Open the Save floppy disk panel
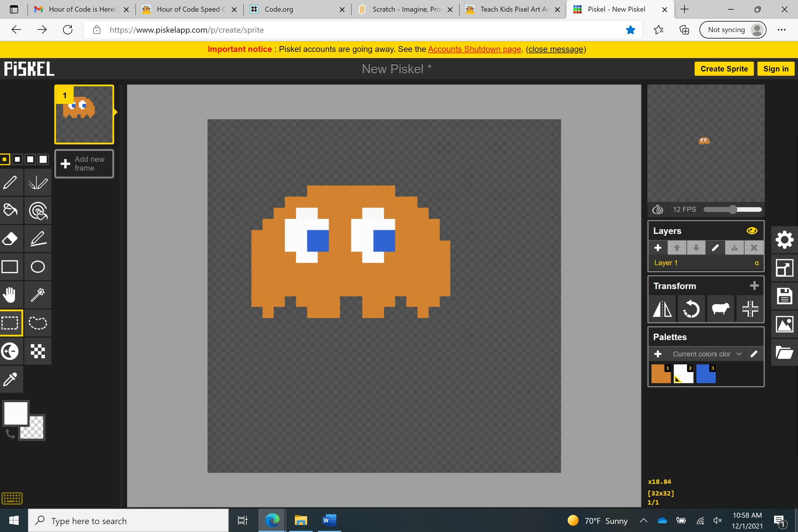The width and height of the screenshot is (798, 532). 784,296
